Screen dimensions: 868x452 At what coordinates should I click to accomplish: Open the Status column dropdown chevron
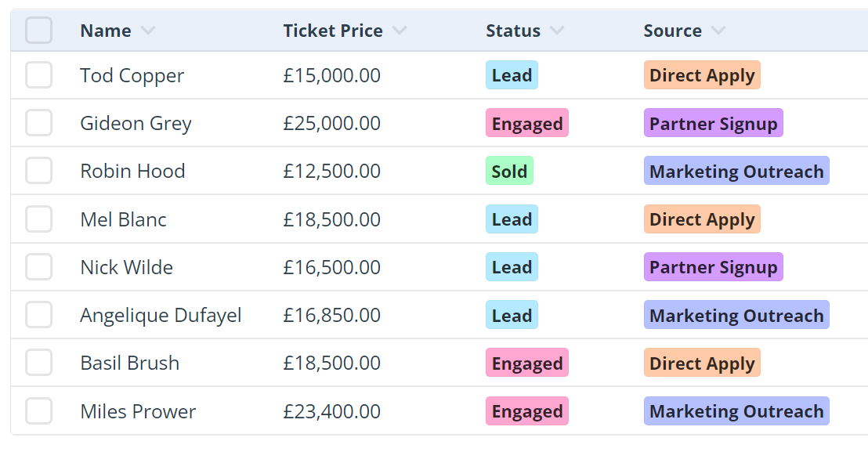click(x=557, y=31)
